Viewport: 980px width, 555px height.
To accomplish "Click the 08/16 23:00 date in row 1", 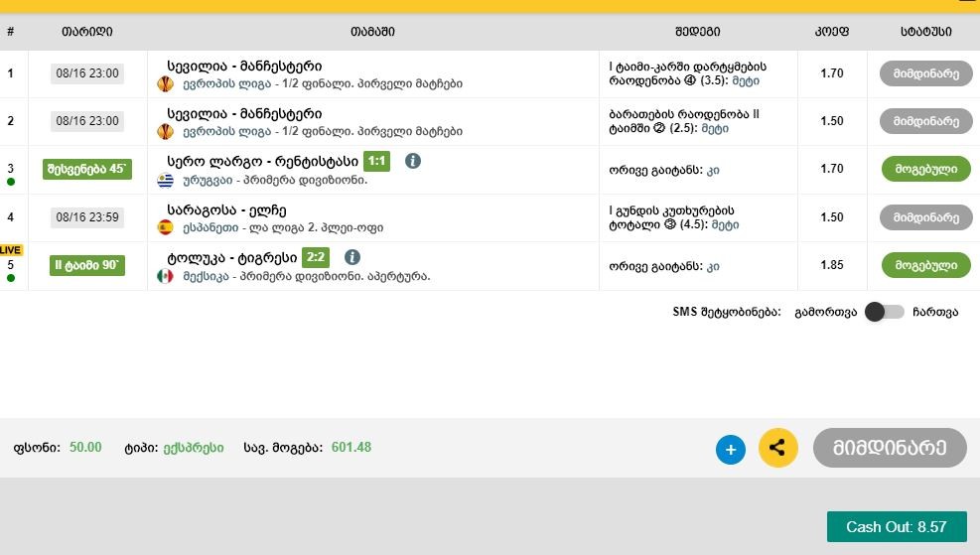I will (x=86, y=73).
